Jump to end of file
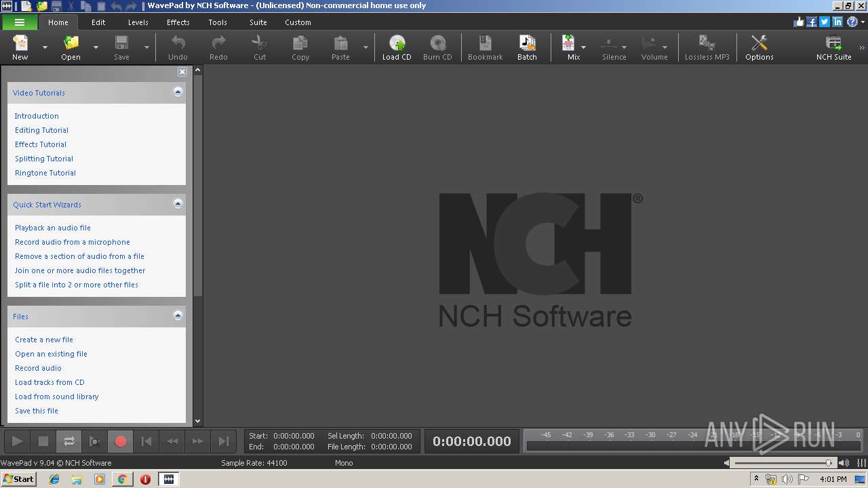868x488 pixels. [x=224, y=441]
